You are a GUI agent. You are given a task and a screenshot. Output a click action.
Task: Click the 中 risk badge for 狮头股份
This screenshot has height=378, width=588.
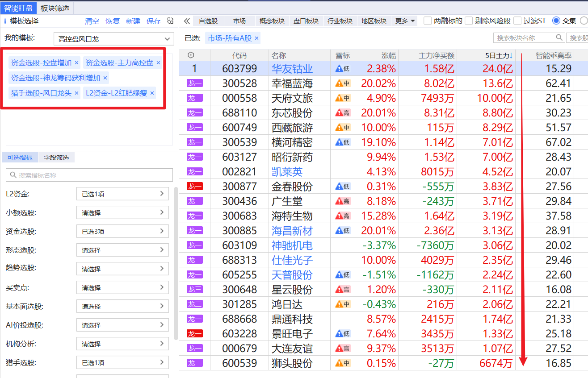(343, 363)
